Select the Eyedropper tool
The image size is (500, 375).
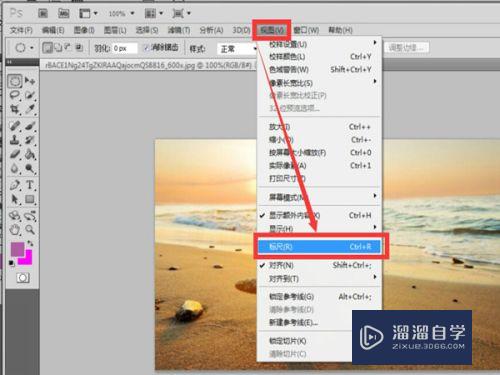tap(30, 109)
